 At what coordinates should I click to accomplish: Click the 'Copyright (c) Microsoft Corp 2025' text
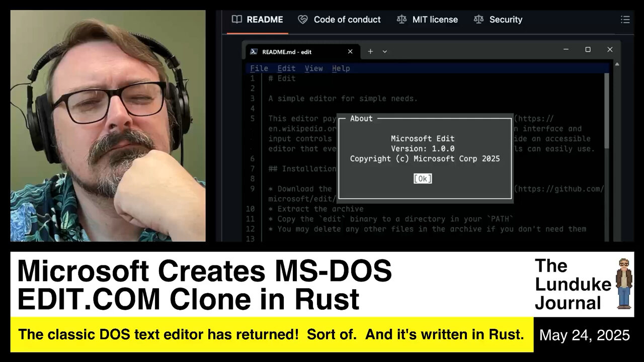pos(425,158)
